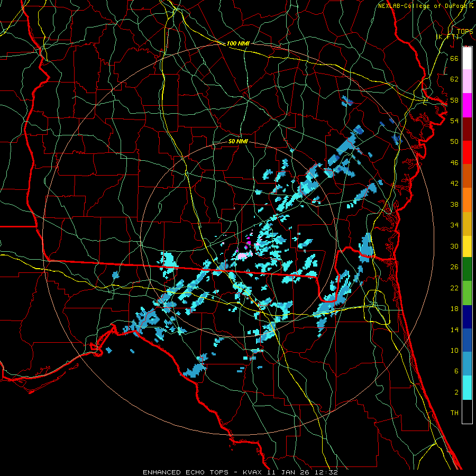Choose the cyan legend color band
Screen dimensions: 476x476
[x=467, y=388]
